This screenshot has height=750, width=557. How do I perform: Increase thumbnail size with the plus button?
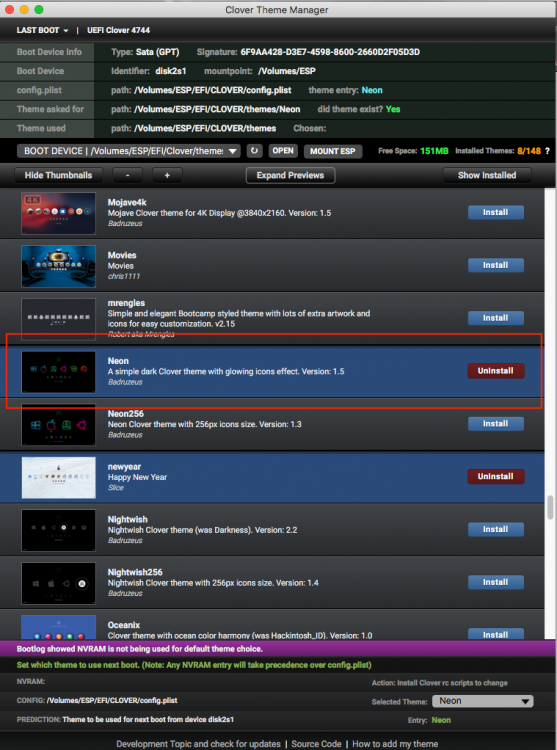167,176
